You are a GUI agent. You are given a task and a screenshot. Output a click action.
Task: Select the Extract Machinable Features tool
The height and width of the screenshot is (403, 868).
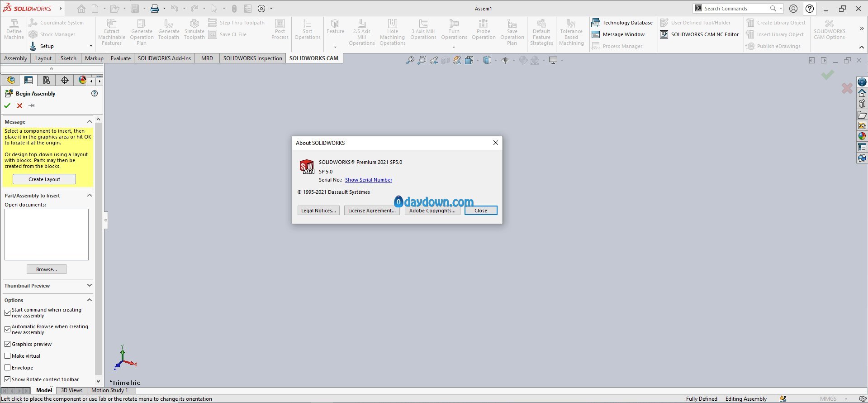coord(112,32)
